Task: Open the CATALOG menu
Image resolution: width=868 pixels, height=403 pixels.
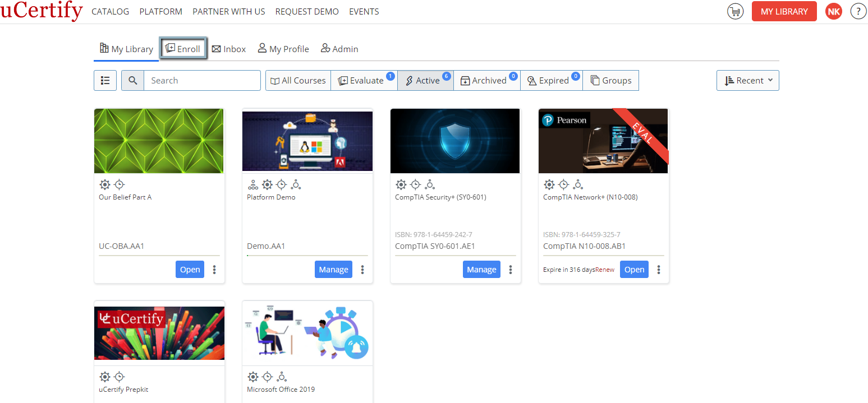Action: click(x=110, y=11)
